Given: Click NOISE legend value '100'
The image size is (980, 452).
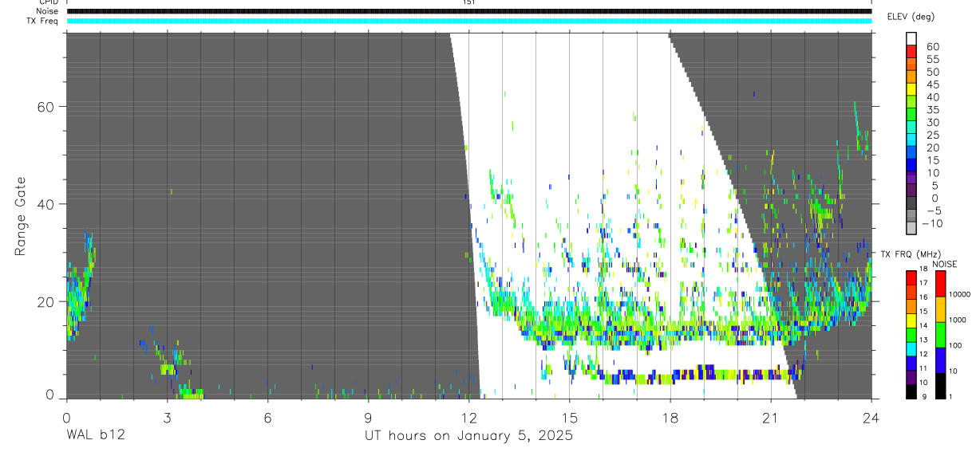Looking at the screenshot, I should tap(957, 345).
